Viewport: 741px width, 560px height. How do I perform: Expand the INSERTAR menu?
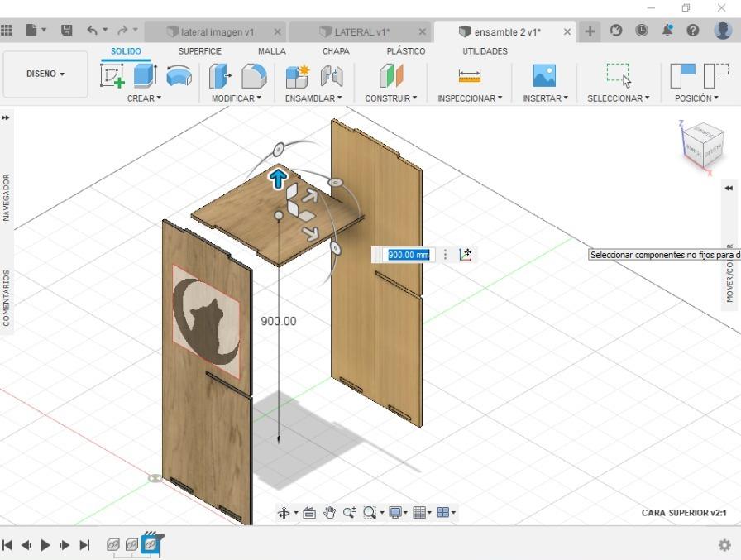545,98
